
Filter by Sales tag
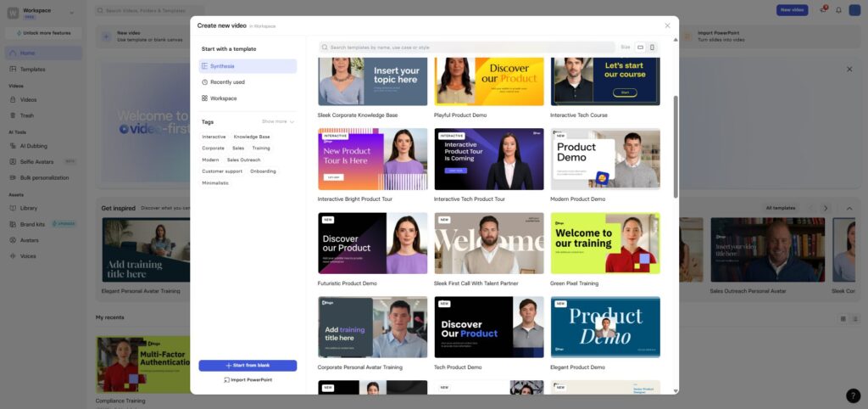pos(238,148)
